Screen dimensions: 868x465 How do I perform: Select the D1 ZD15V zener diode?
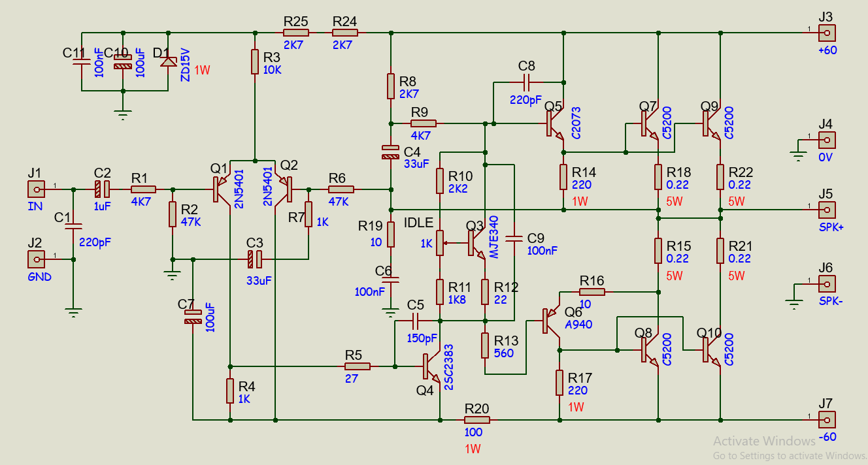tap(169, 61)
